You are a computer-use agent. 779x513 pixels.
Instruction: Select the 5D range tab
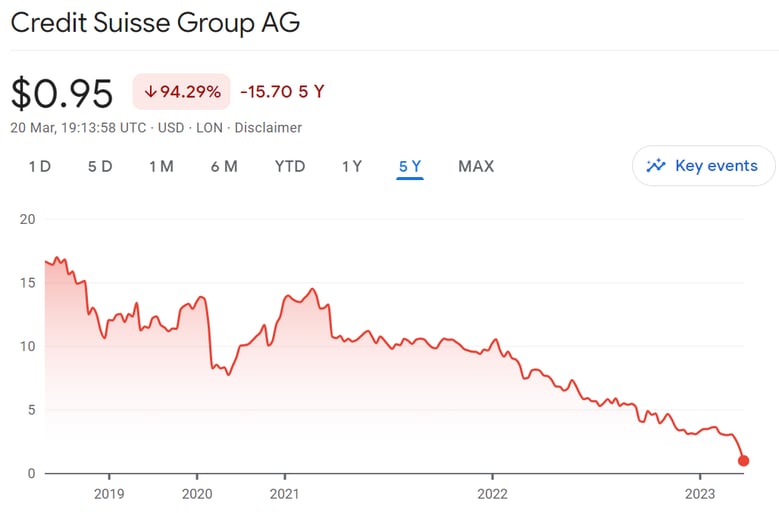(x=100, y=166)
